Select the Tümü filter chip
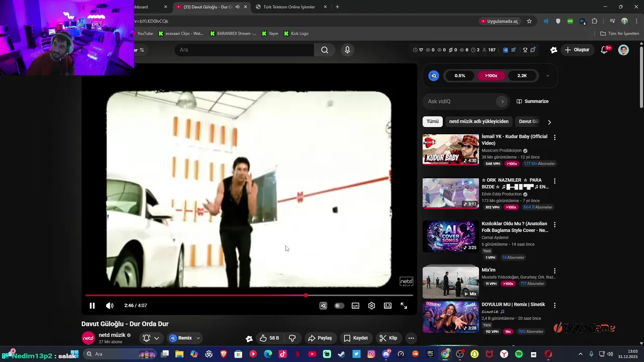Image resolution: width=644 pixels, height=362 pixels. pos(433,121)
